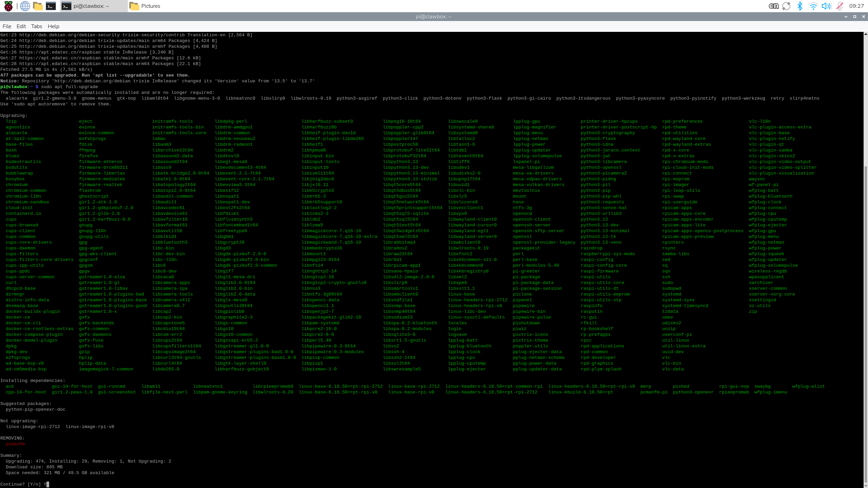Click the 'docker-ce-cli' package name

click(x=23, y=323)
